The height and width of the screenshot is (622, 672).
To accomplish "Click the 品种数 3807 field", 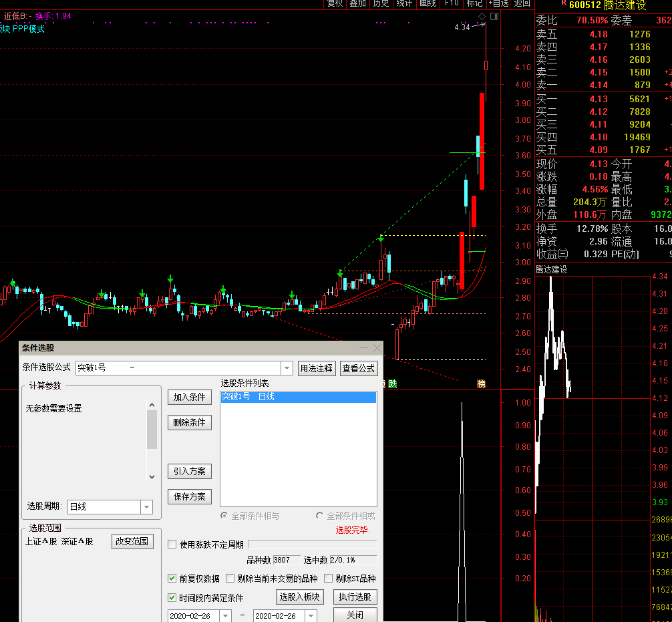I will click(287, 560).
